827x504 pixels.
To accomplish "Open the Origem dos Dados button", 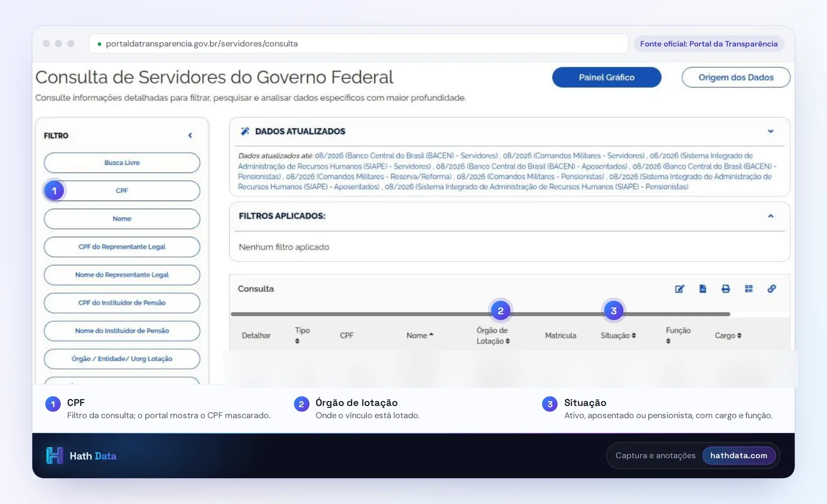I will 736,77.
